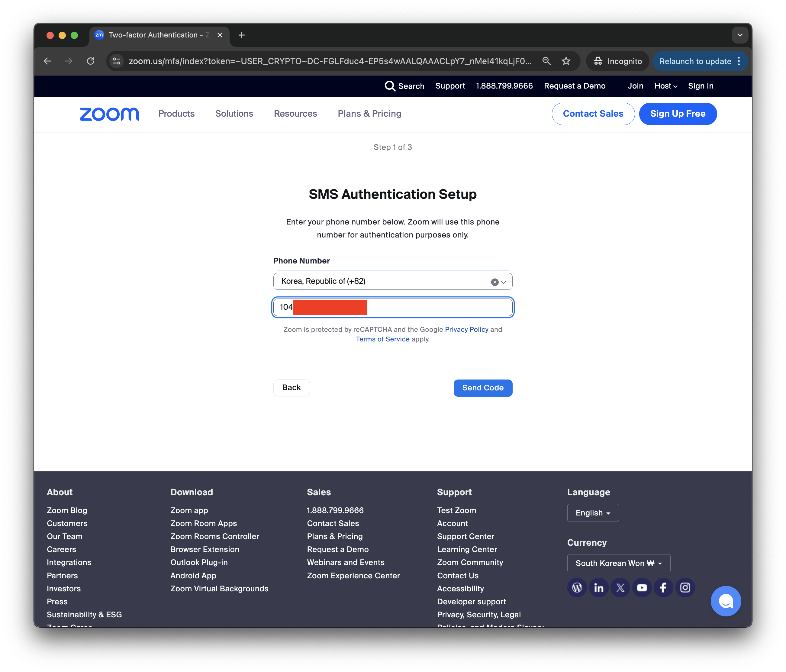The width and height of the screenshot is (786, 672).
Task: Open Zoom app download link
Action: coord(189,510)
